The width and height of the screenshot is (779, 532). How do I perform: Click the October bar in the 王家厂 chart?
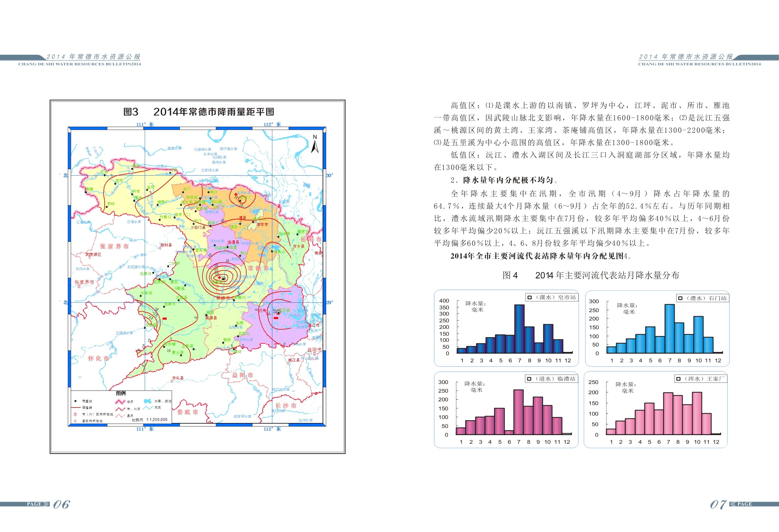(x=697, y=413)
